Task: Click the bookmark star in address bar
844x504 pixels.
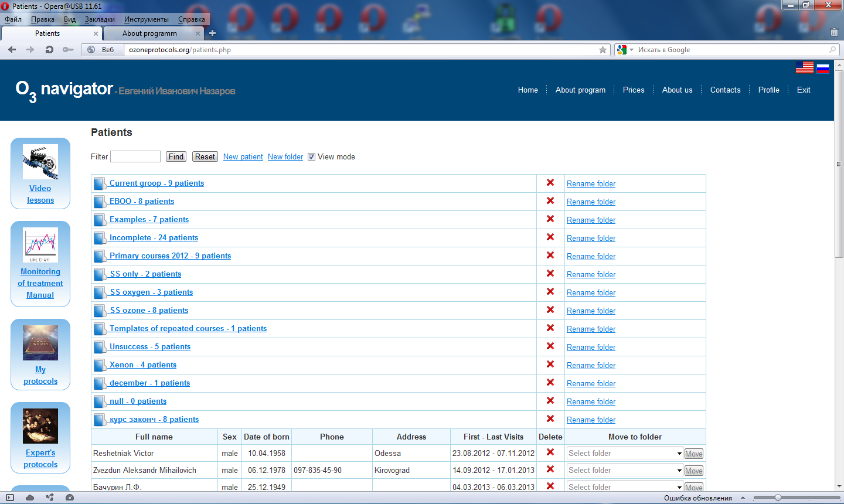Action: (603, 50)
